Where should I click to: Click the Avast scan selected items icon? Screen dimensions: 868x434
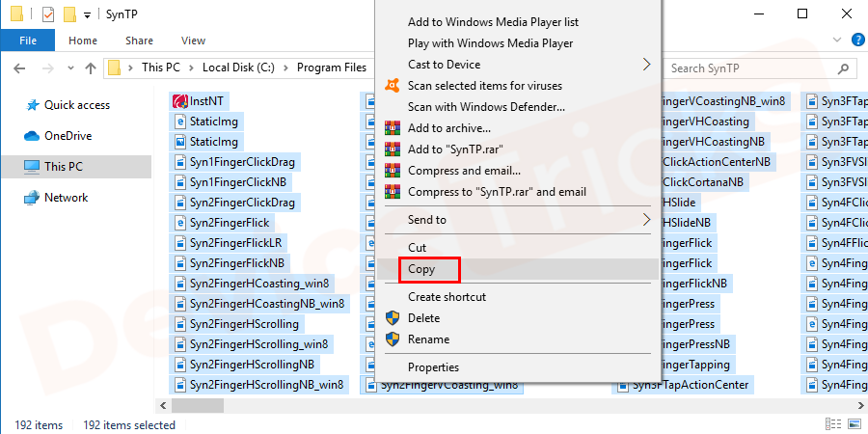point(393,86)
